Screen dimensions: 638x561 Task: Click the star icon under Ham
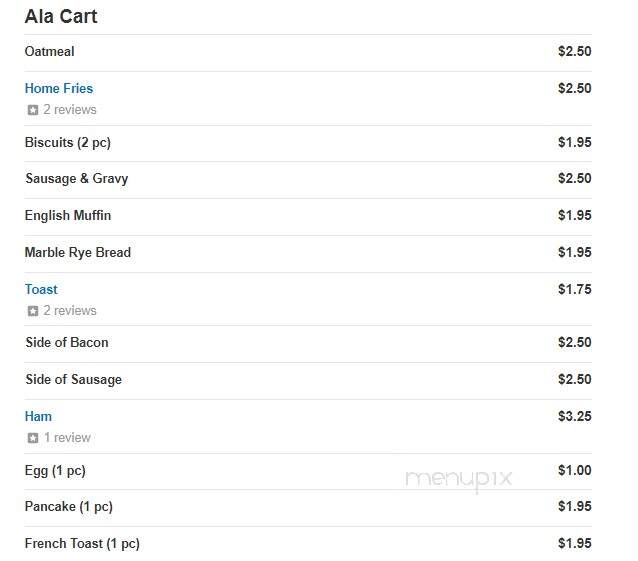(x=33, y=438)
